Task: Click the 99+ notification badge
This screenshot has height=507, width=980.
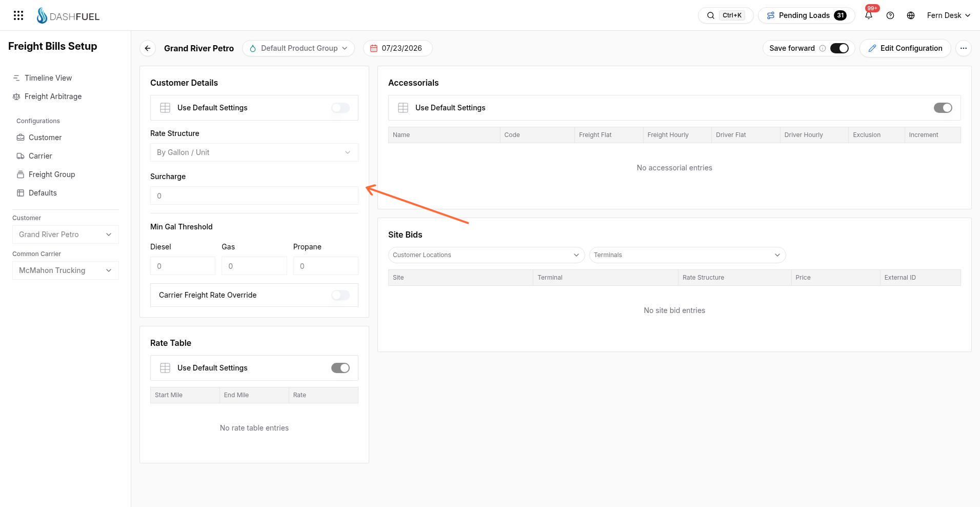Action: click(x=872, y=8)
